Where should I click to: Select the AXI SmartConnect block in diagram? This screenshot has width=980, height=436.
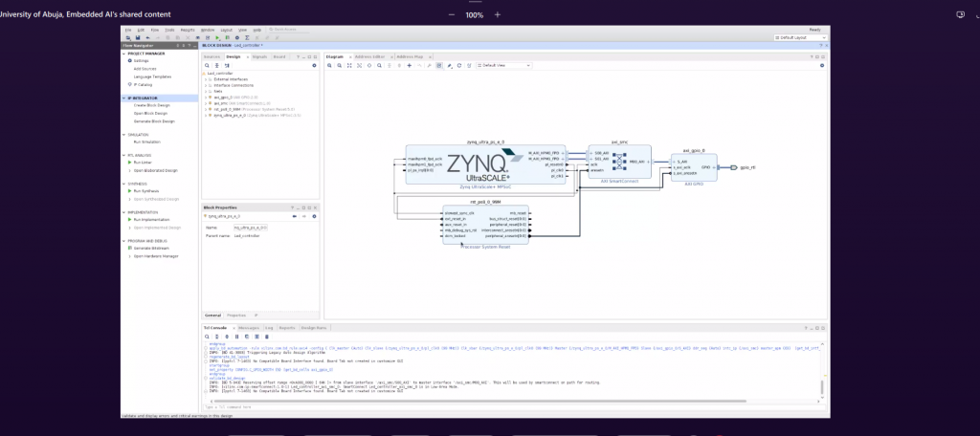619,162
